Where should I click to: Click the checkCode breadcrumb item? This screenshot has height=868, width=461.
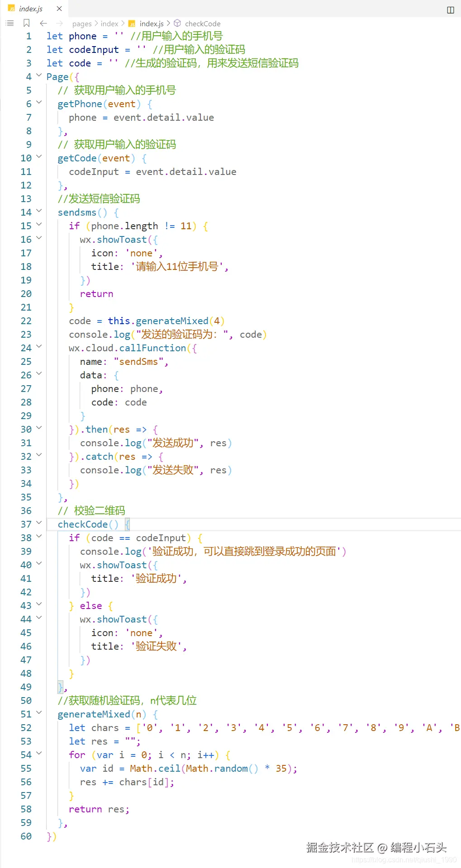(x=203, y=24)
